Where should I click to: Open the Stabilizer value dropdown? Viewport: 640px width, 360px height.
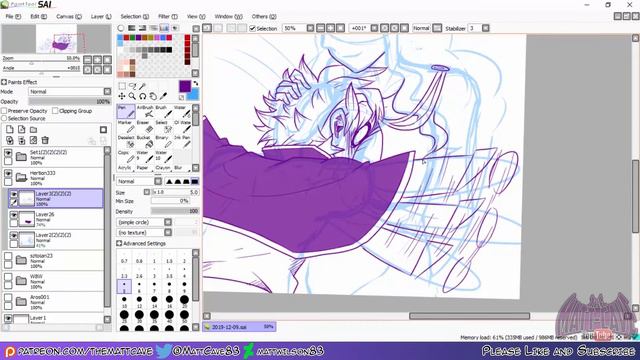485,28
